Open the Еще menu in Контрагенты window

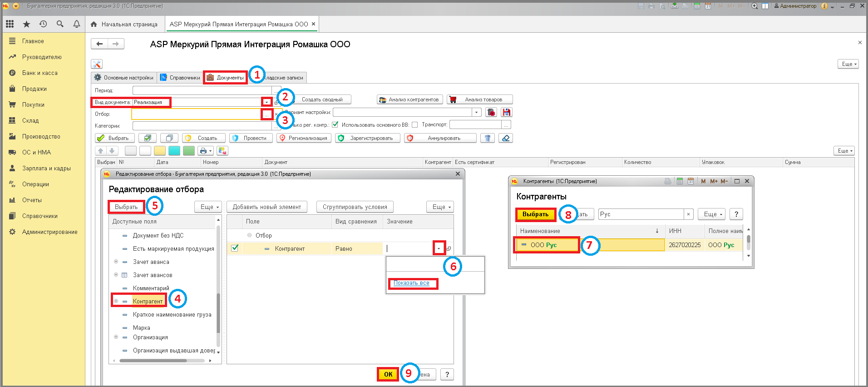713,214
